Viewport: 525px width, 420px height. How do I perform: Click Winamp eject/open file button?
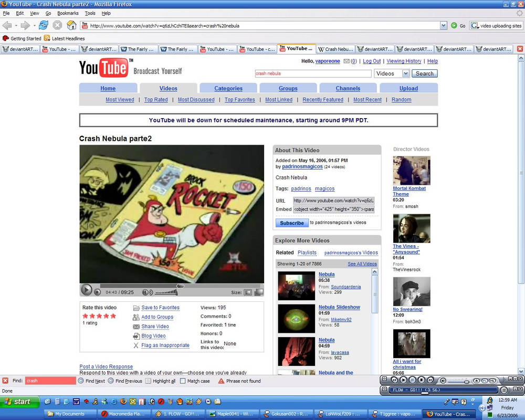[x=476, y=381]
